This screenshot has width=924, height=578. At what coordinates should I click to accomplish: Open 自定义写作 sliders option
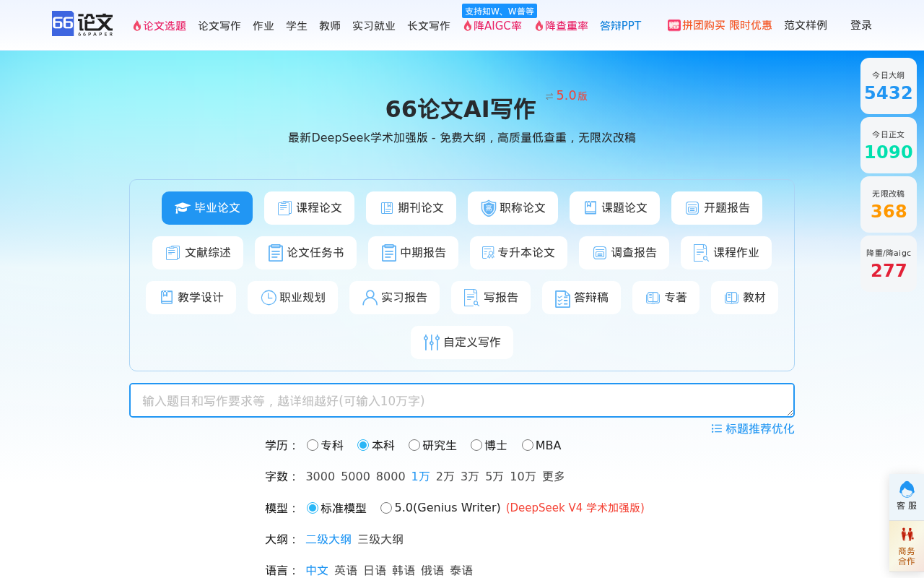(462, 342)
